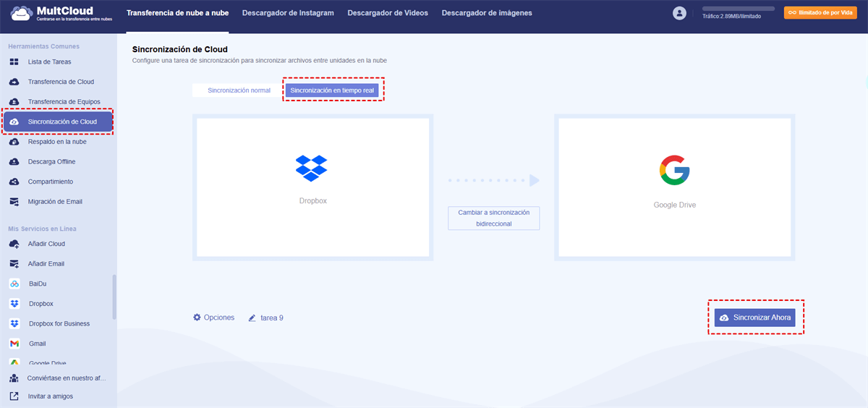Click Añadir Cloud icon
The height and width of the screenshot is (408, 868).
[x=14, y=244]
